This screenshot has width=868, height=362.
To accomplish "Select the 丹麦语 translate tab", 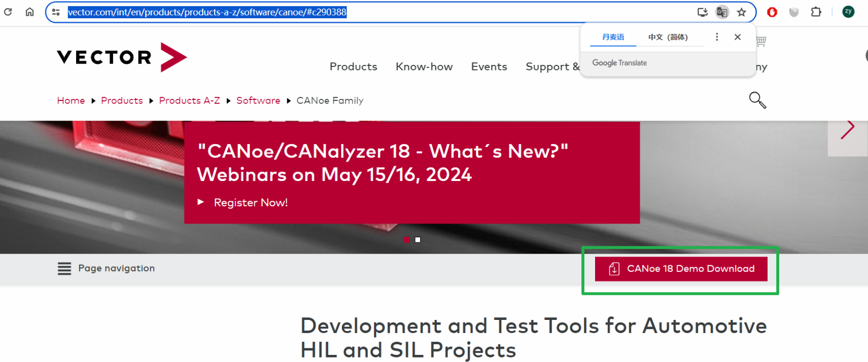I will [613, 37].
